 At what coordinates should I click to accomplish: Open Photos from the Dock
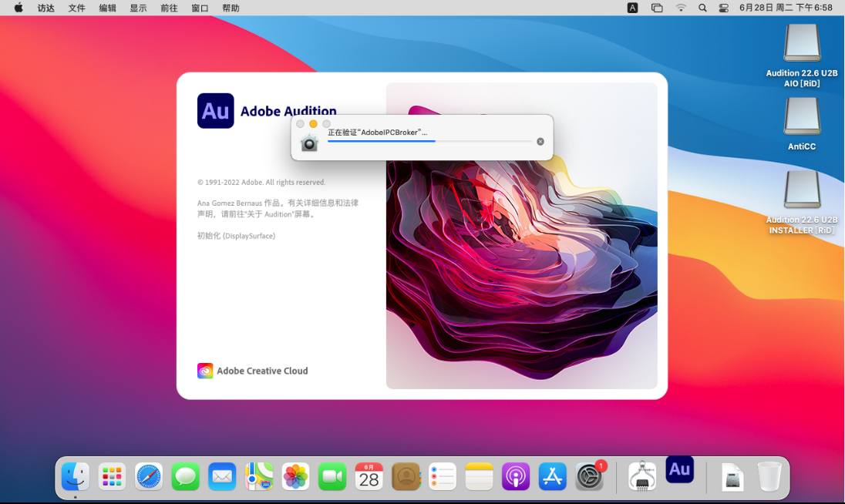295,476
